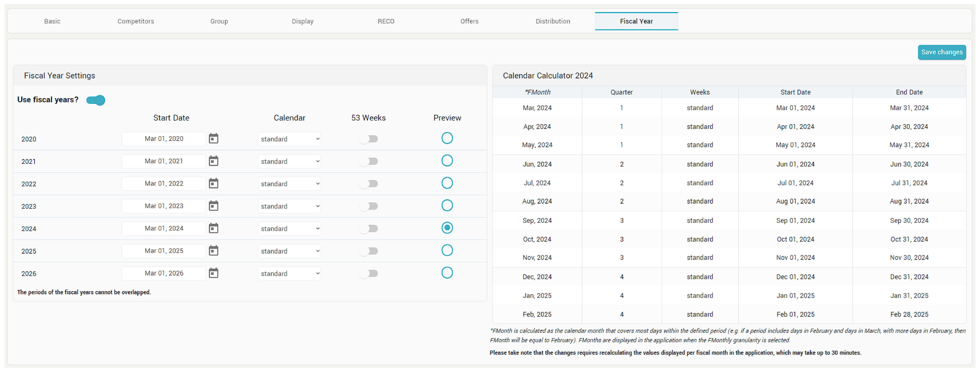
Task: Click the Mar 01, 2023 start date field
Action: pos(164,206)
